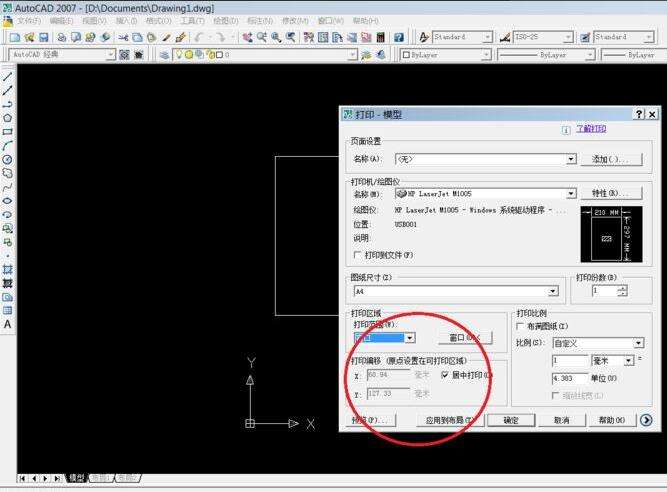Select the Polygon drawing tool

pos(7,118)
